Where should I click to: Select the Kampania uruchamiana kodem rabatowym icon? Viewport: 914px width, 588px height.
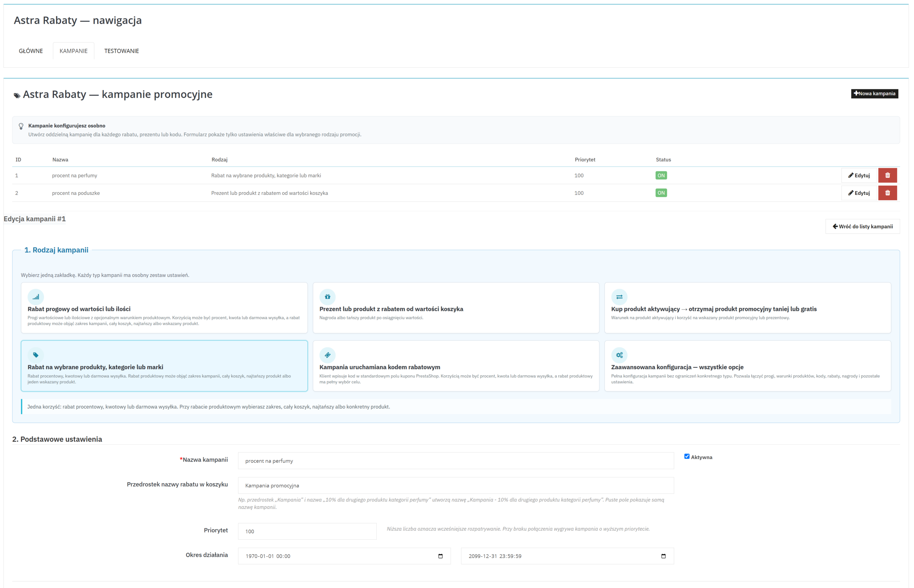coord(327,355)
